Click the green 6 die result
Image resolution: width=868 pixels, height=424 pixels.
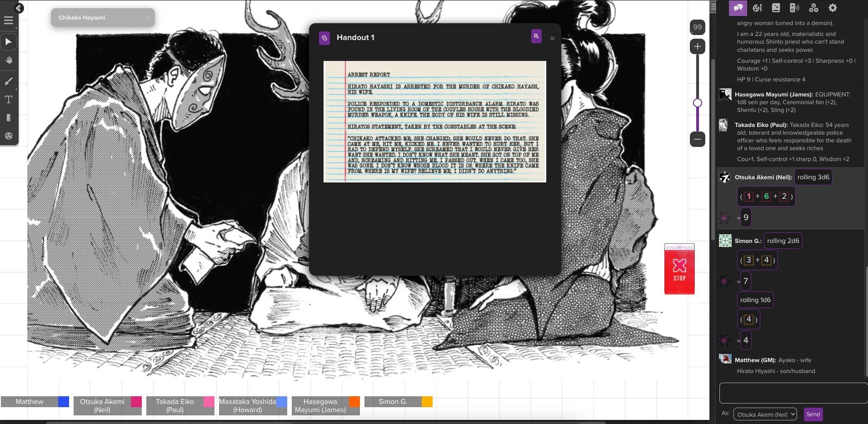click(x=766, y=197)
